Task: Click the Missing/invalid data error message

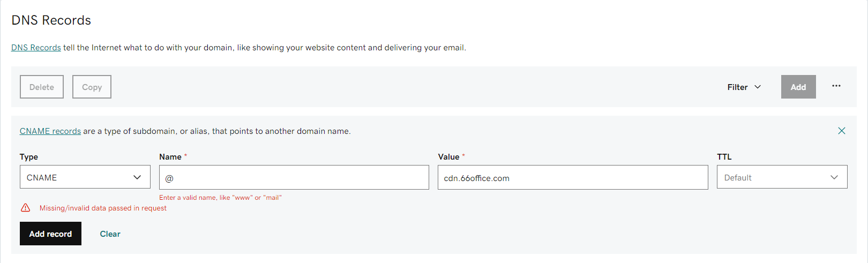Action: 103,208
